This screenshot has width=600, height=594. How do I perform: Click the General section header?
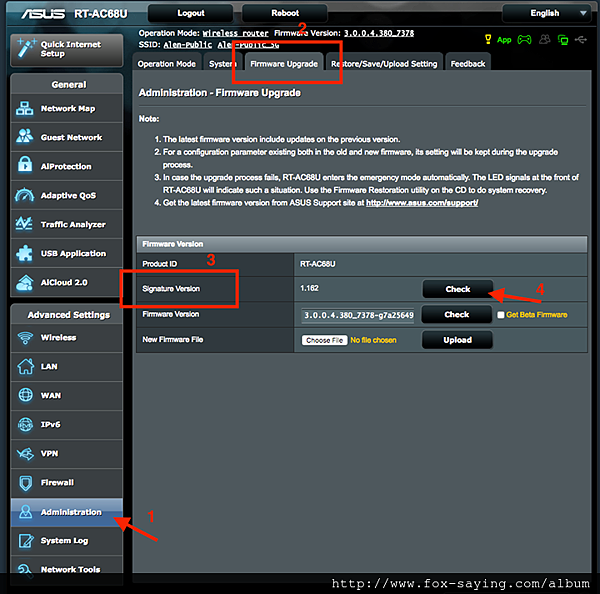(x=69, y=85)
